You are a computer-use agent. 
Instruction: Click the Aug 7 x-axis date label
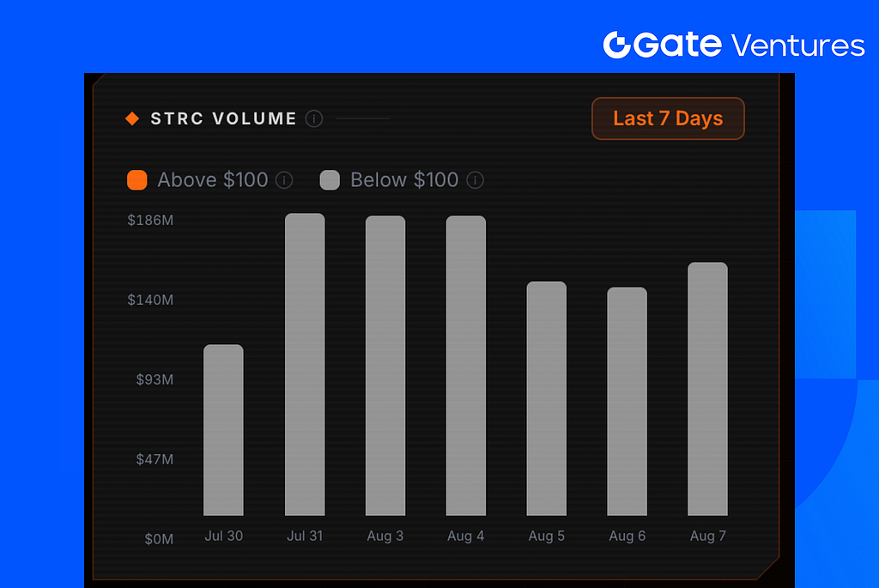(707, 536)
